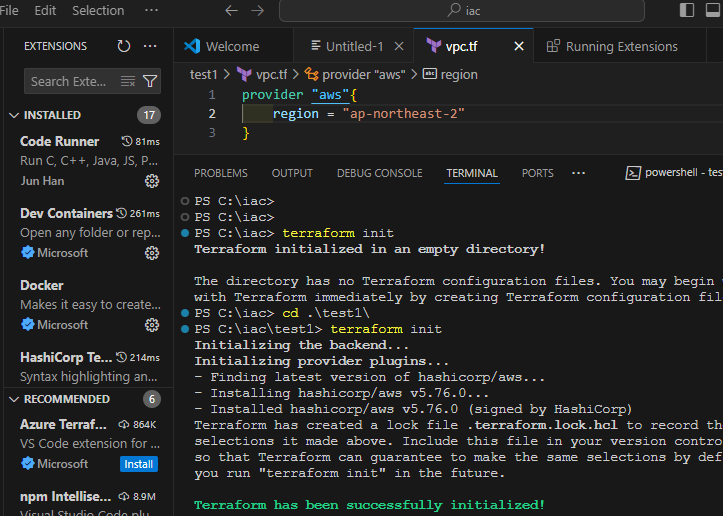Click the HashiCorp Terraform activation time icon
The height and width of the screenshot is (516, 723).
121,357
